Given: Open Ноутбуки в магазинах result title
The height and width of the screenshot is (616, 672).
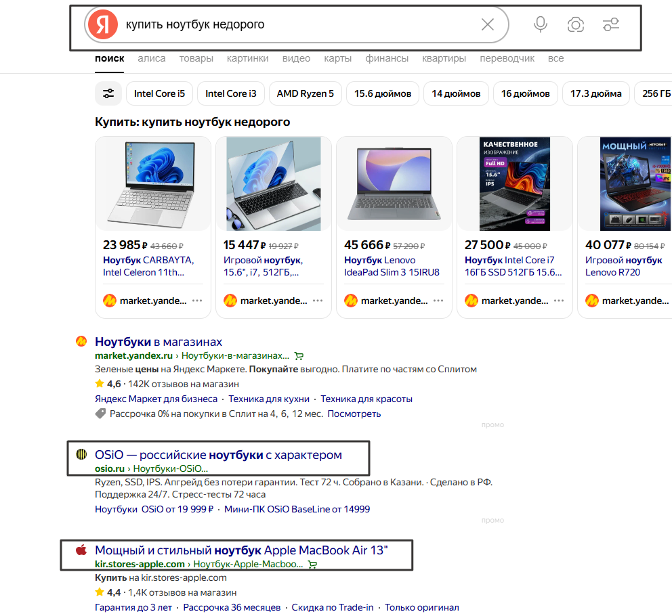Looking at the screenshot, I should click(158, 341).
